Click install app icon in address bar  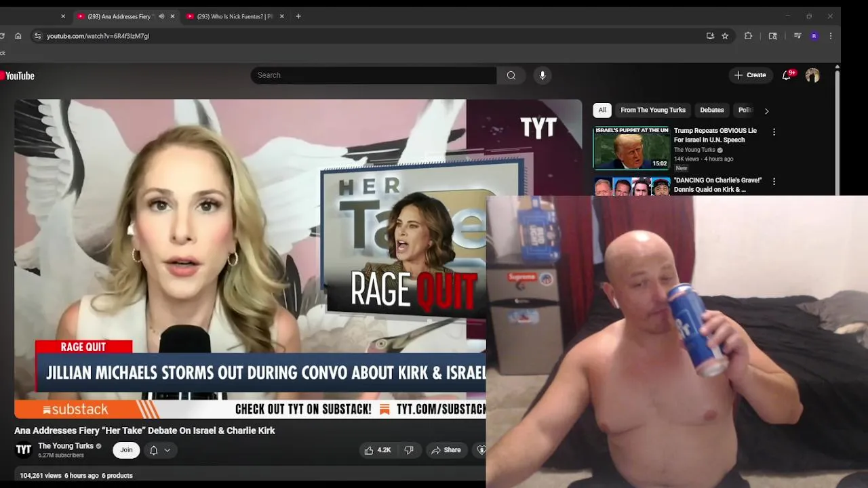click(x=710, y=36)
